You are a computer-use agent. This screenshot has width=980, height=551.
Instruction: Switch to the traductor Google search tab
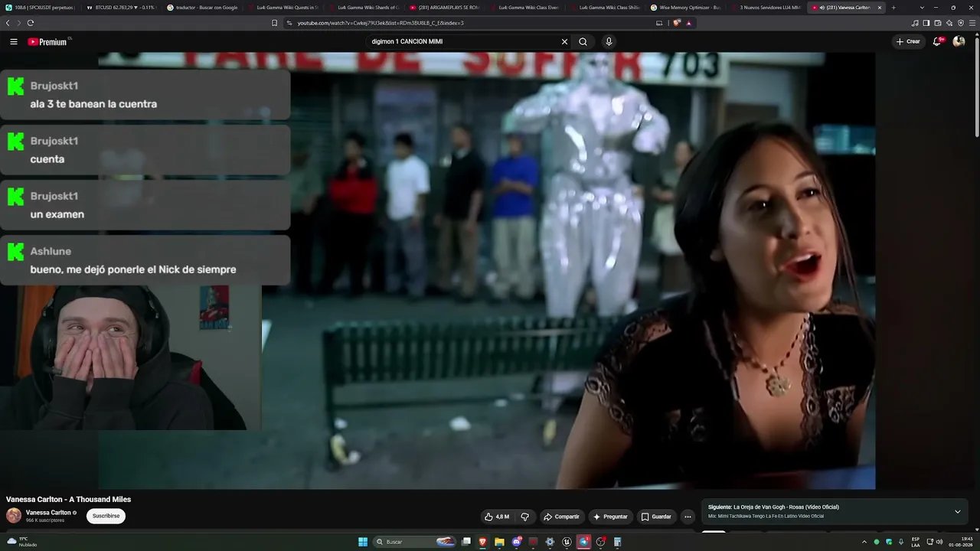tap(202, 8)
